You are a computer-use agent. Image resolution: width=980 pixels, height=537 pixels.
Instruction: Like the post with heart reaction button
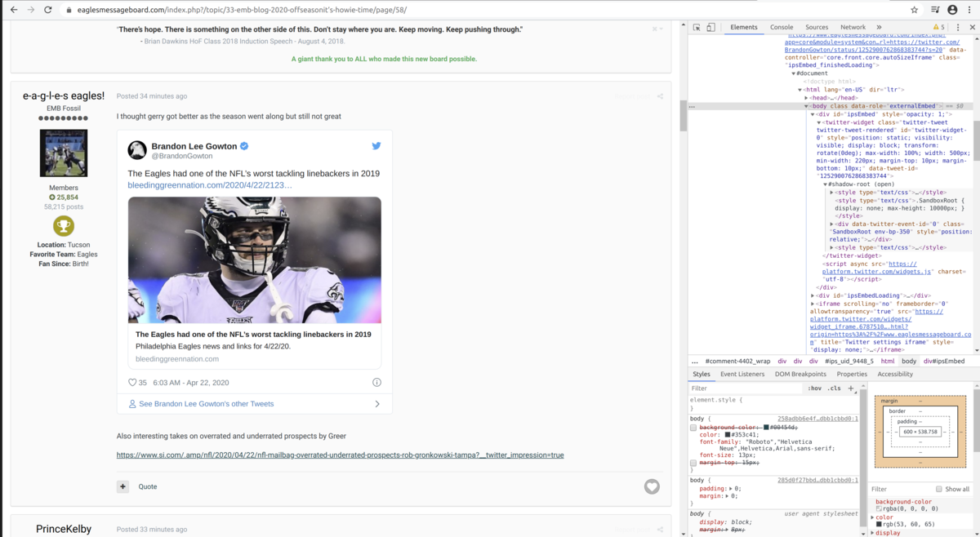click(x=652, y=486)
